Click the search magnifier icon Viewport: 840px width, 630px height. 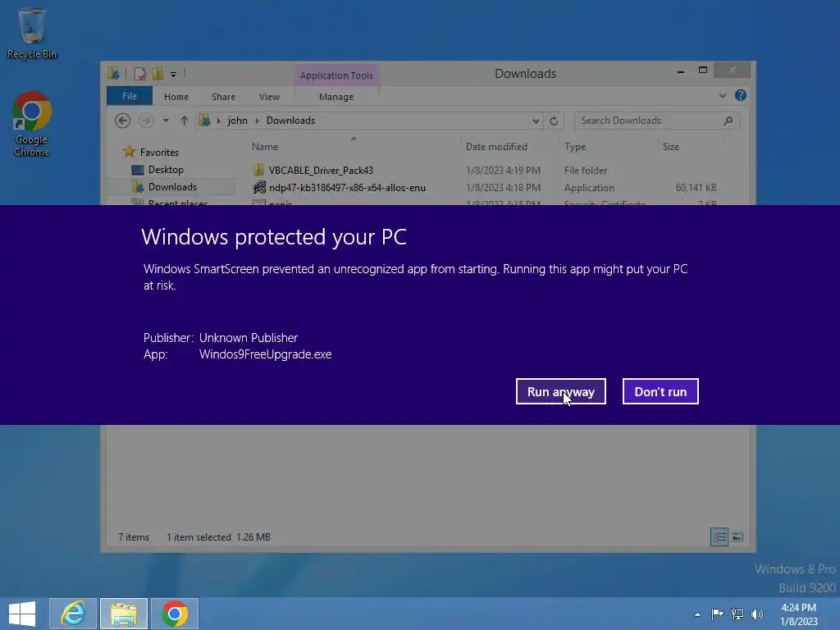click(x=728, y=121)
